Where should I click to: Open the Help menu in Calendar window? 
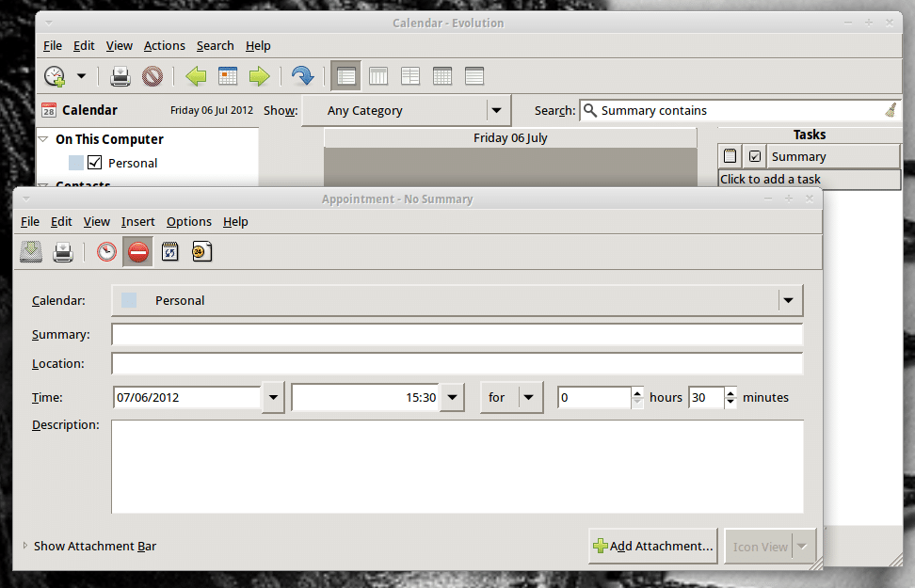258,45
